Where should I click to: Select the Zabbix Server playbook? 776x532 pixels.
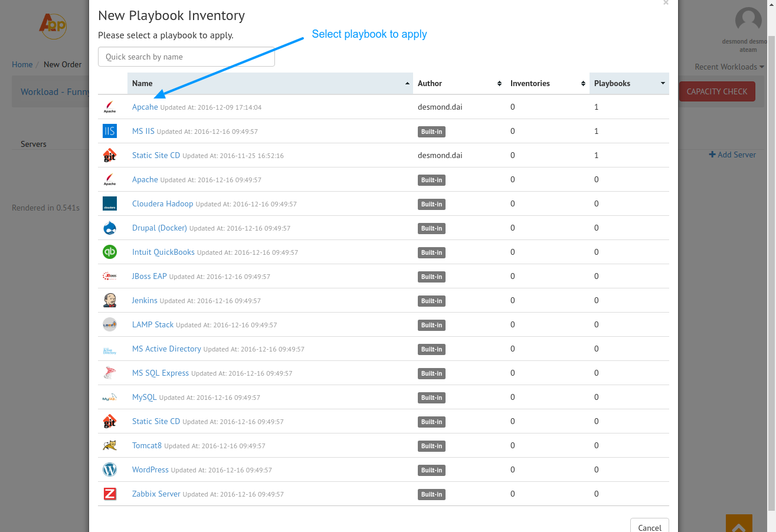tap(156, 494)
